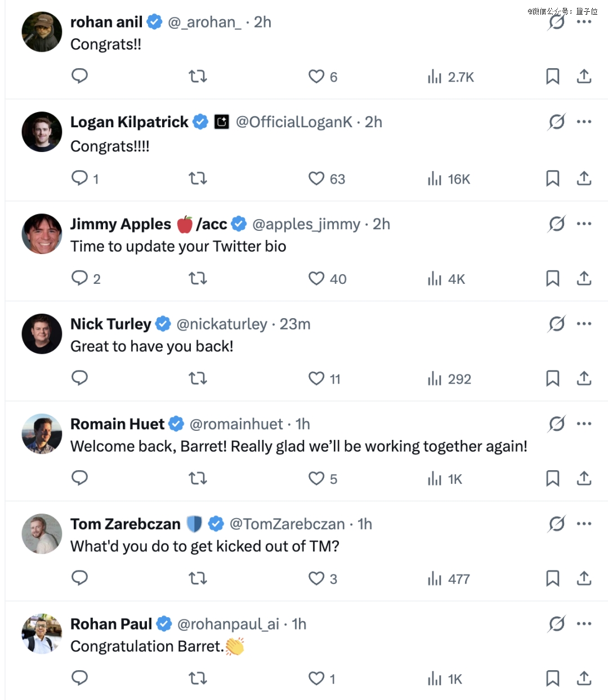Reply to rohan anil's Congrats tweet
The height and width of the screenshot is (700, 608).
point(79,76)
